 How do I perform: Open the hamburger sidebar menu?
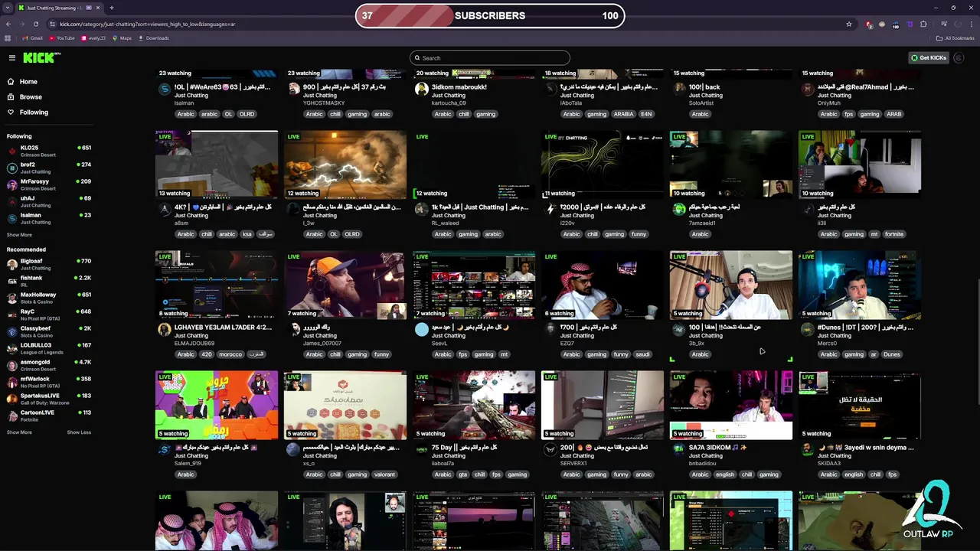[x=11, y=57]
